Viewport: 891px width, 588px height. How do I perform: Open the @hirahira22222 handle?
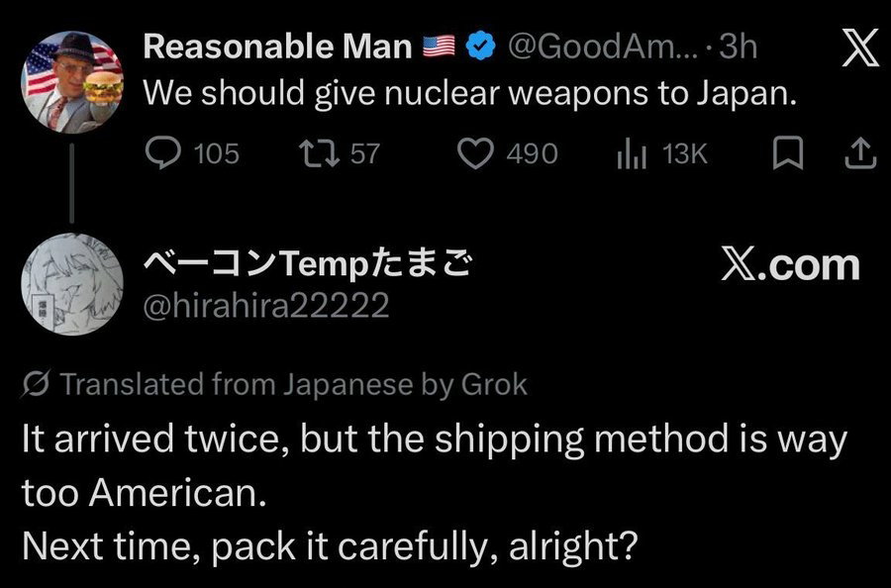click(x=266, y=306)
